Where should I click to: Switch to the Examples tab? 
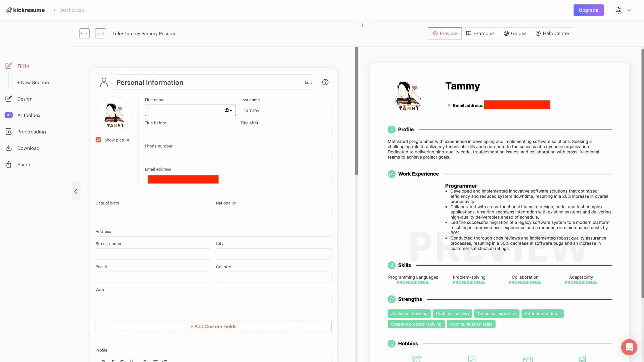[x=480, y=33]
